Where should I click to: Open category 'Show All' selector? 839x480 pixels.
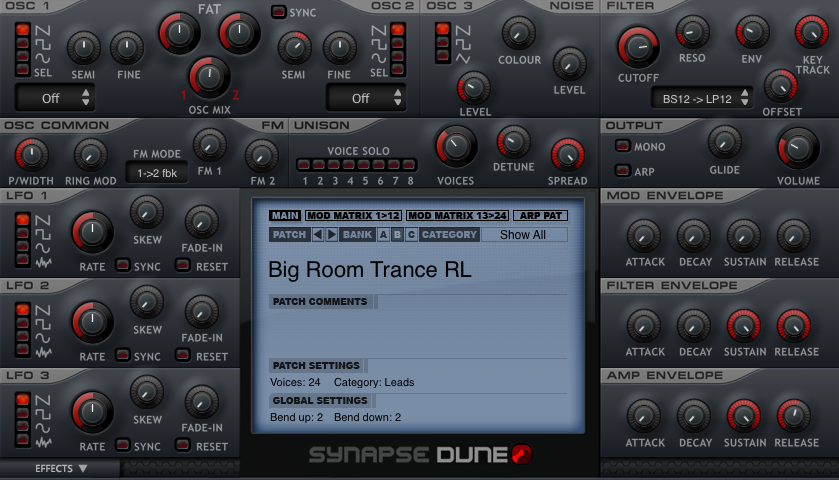[524, 234]
